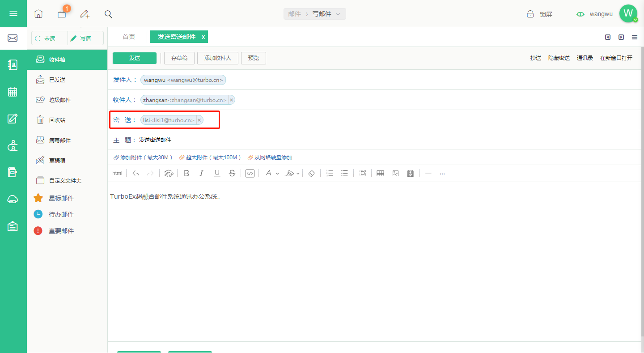Image resolution: width=644 pixels, height=353 pixels.
Task: Open the cloud disk sidebar icon
Action: (13, 200)
